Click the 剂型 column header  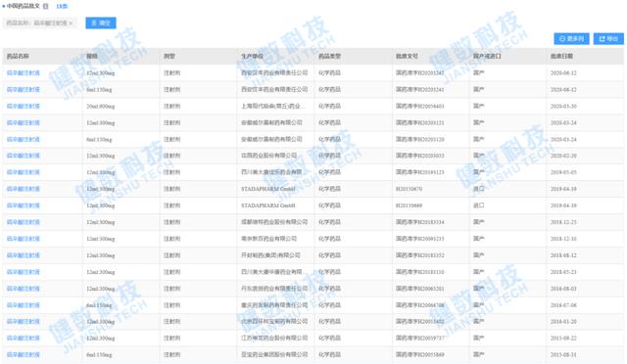[169, 57]
